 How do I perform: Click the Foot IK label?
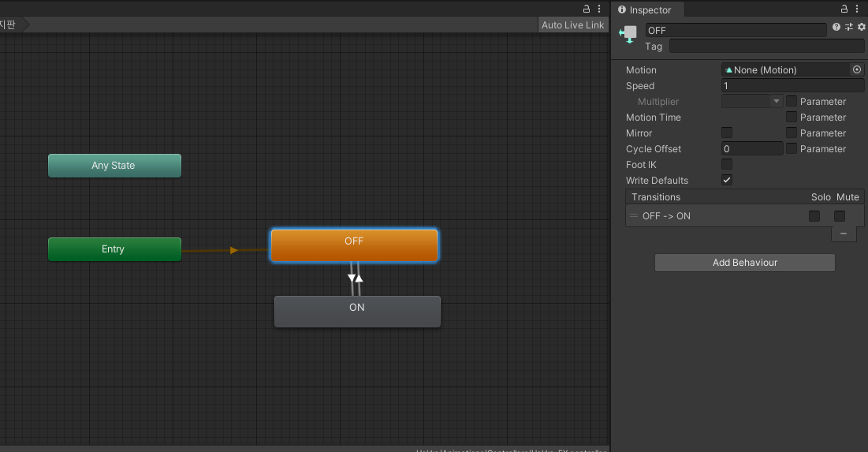tap(641, 165)
